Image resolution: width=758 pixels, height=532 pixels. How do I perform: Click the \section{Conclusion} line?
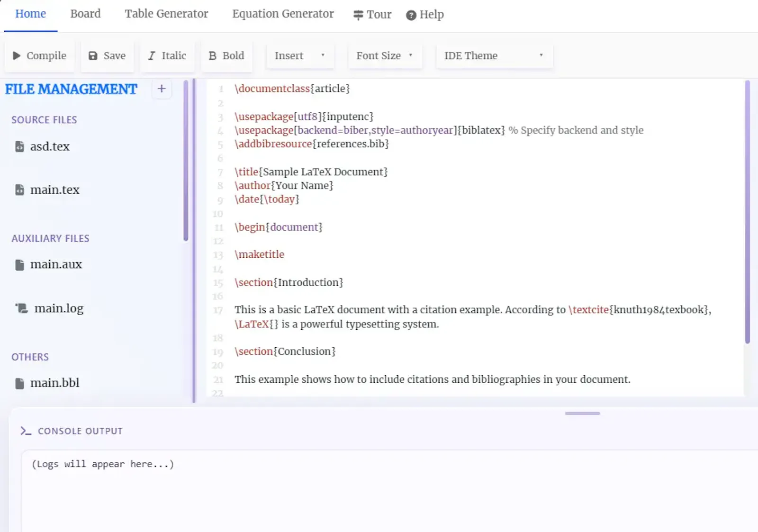(x=285, y=352)
